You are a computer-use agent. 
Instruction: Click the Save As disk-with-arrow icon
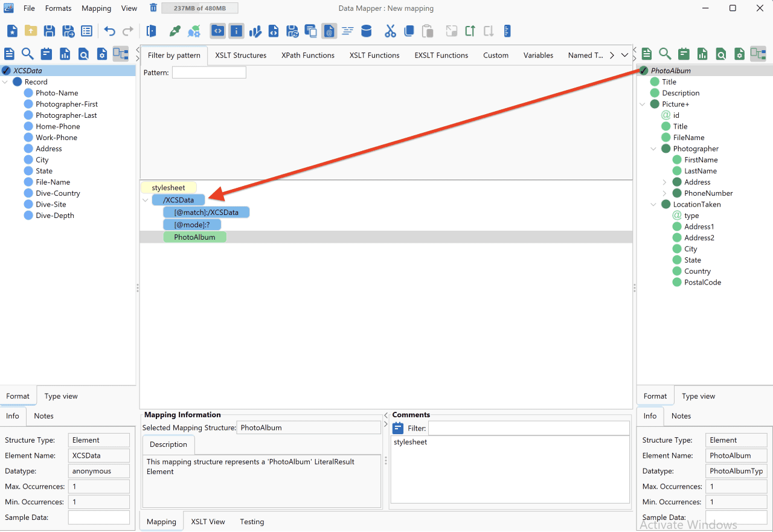pos(68,31)
